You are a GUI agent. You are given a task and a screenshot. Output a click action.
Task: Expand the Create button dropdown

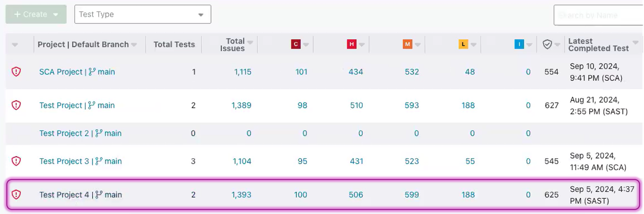[55, 14]
